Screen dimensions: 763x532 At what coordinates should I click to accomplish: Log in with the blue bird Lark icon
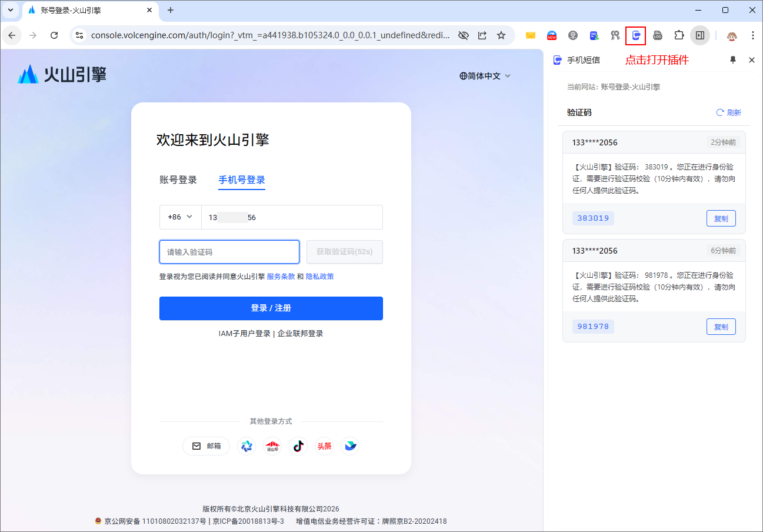pyautogui.click(x=350, y=446)
